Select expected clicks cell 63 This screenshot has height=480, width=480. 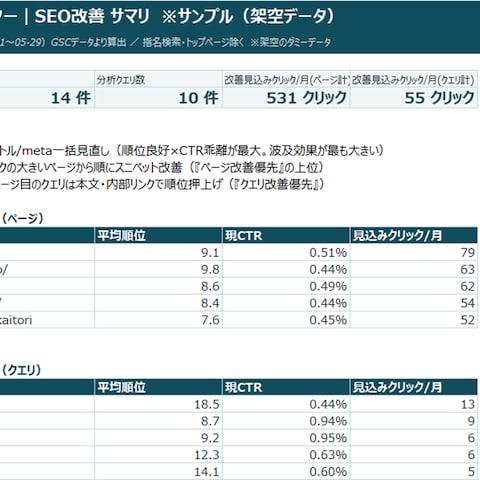click(x=414, y=269)
